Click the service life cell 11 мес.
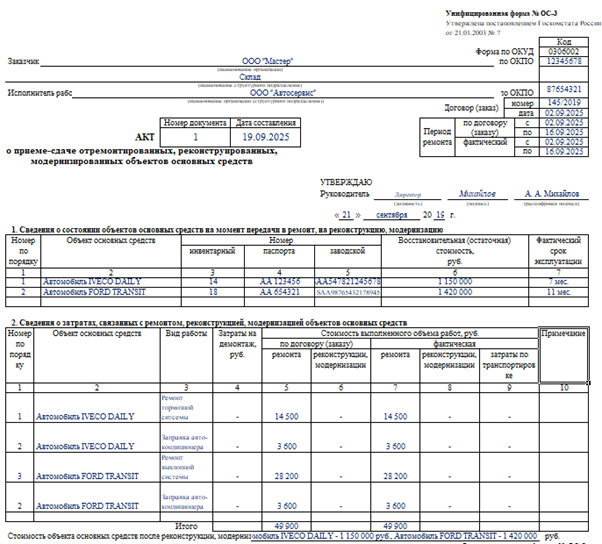Viewport: 602px width, 544px height. [564, 292]
